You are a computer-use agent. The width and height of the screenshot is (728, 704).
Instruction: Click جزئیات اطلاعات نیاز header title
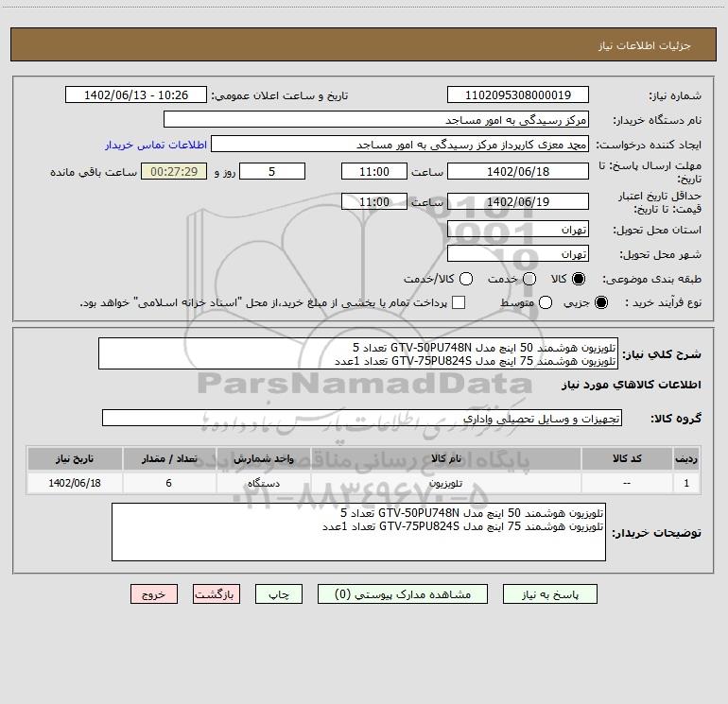(645, 45)
